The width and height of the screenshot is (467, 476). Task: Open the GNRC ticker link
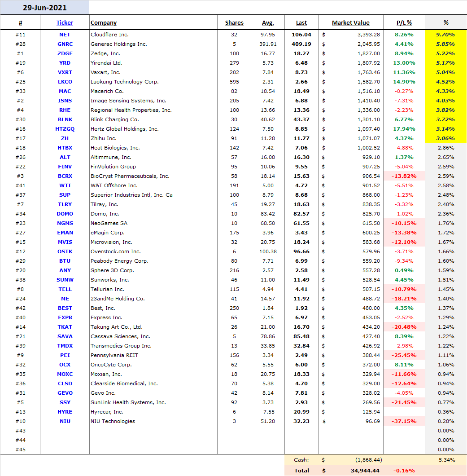[65, 44]
